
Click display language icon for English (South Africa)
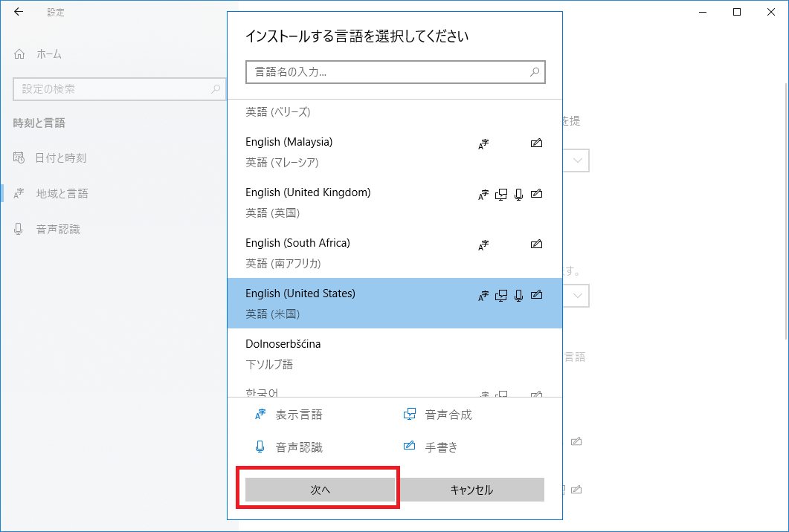(483, 245)
